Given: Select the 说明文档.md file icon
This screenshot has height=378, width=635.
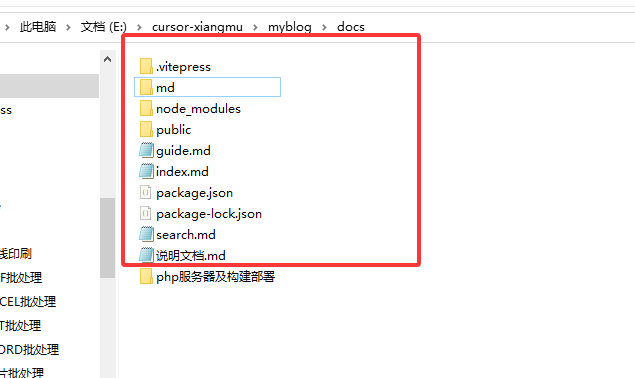Looking at the screenshot, I should (146, 256).
